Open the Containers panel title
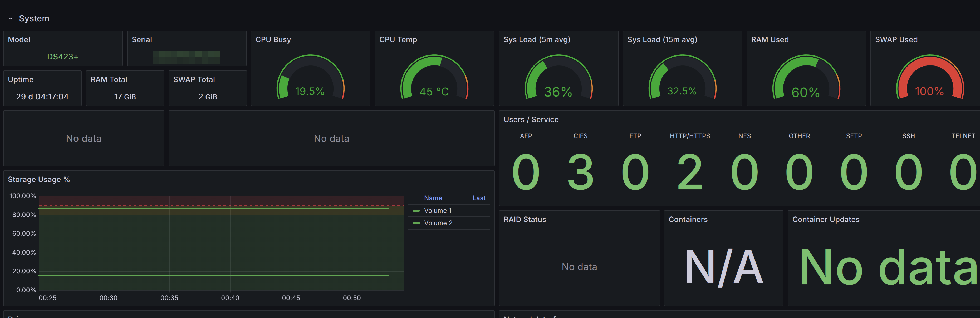This screenshot has height=318, width=980. coord(688,219)
